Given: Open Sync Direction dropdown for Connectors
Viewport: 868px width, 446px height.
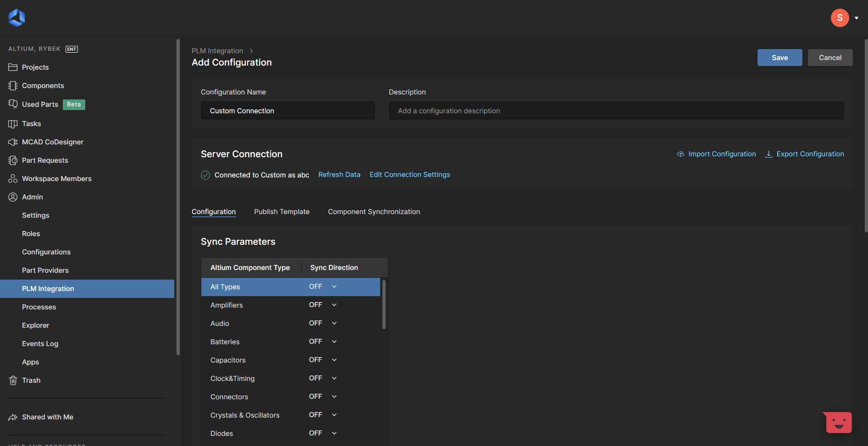Looking at the screenshot, I should tap(334, 396).
